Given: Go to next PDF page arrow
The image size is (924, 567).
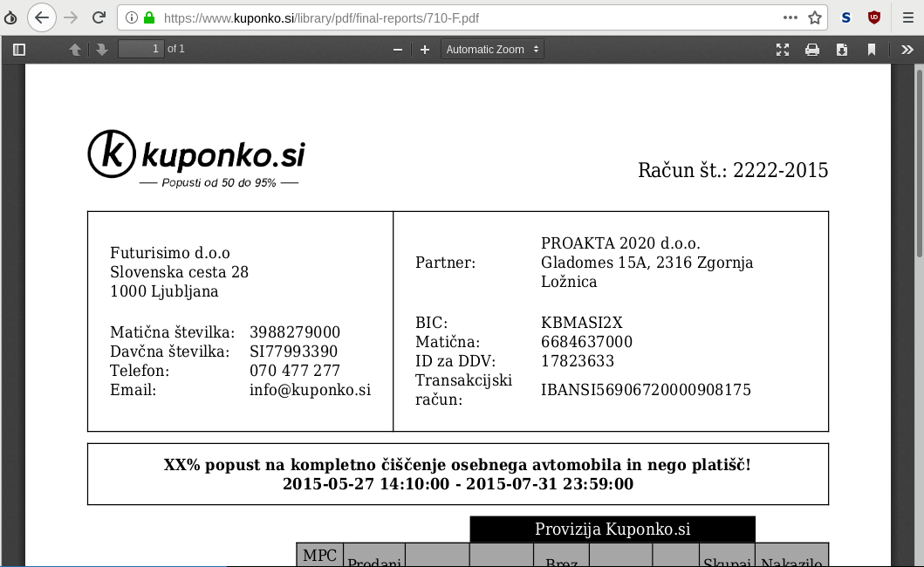Looking at the screenshot, I should point(102,50).
